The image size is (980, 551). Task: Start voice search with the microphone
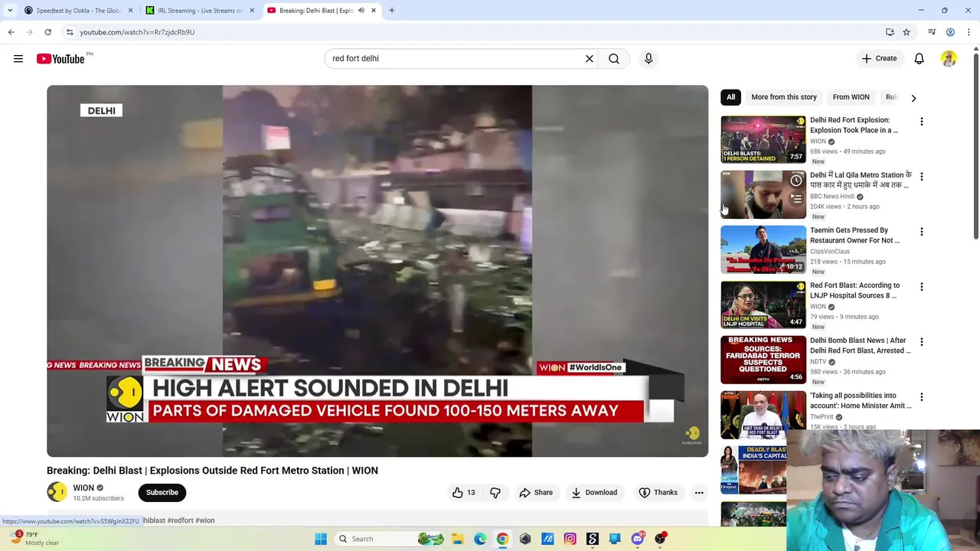point(648,58)
